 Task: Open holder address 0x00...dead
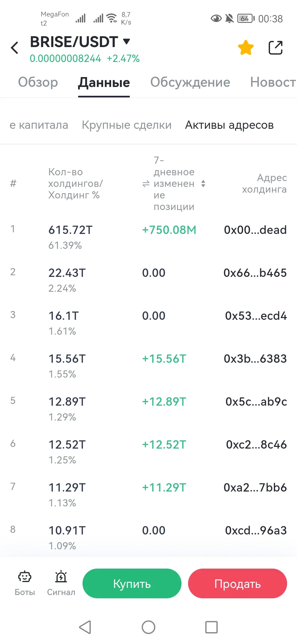coord(255,230)
